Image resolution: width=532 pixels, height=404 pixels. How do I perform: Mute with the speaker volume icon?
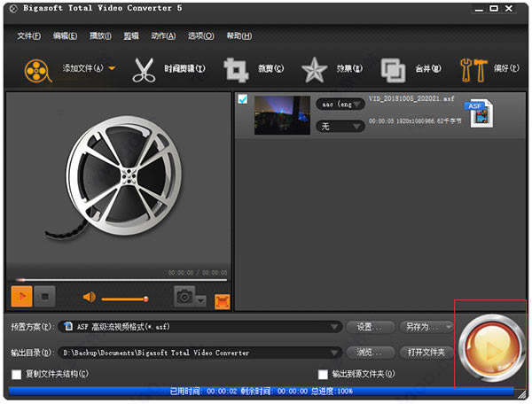tap(90, 297)
